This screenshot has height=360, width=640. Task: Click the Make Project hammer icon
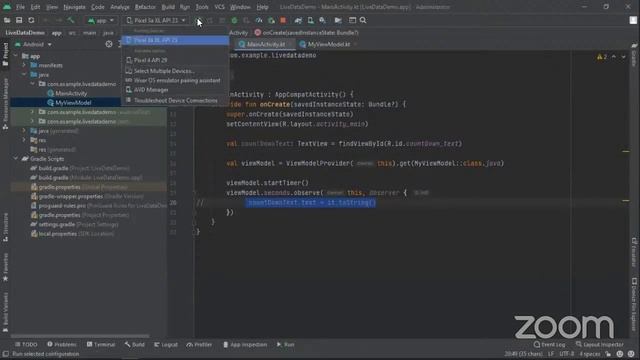(x=71, y=20)
